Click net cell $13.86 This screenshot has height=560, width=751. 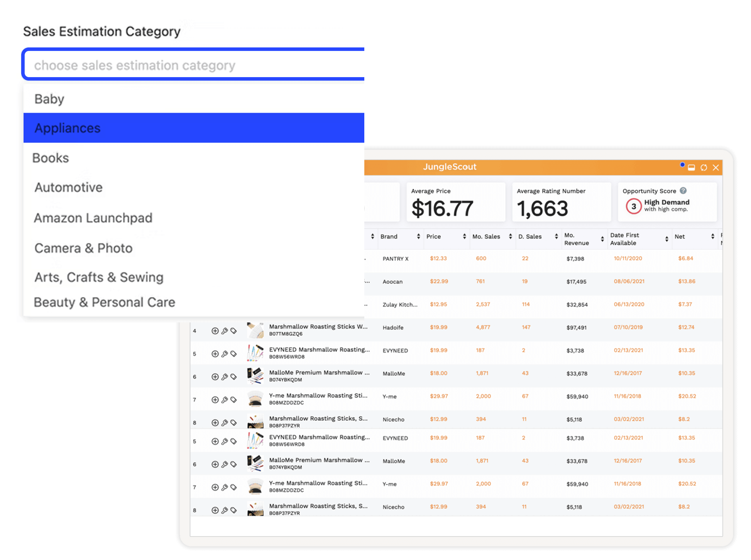coord(687,281)
